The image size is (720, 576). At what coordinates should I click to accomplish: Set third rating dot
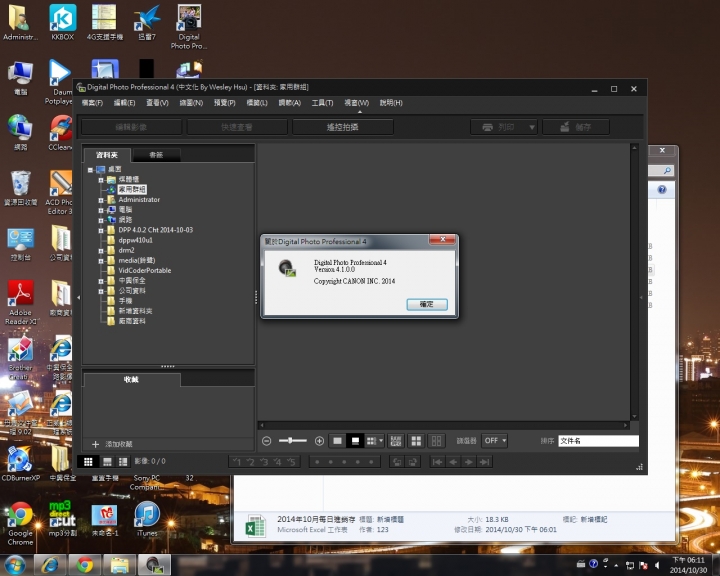click(344, 462)
